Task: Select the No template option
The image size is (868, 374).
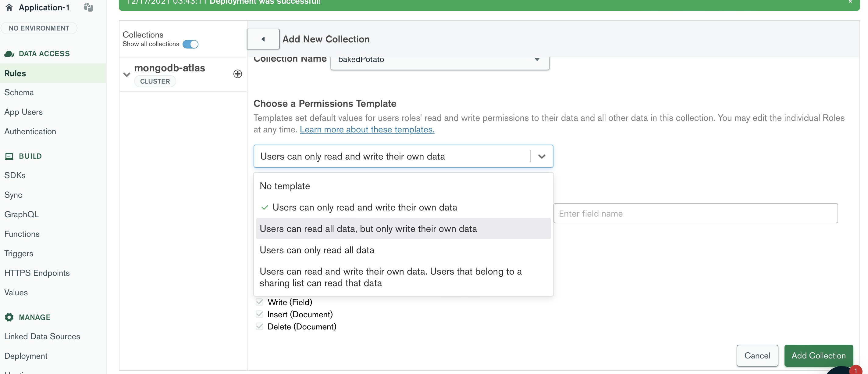Action: pyautogui.click(x=285, y=186)
